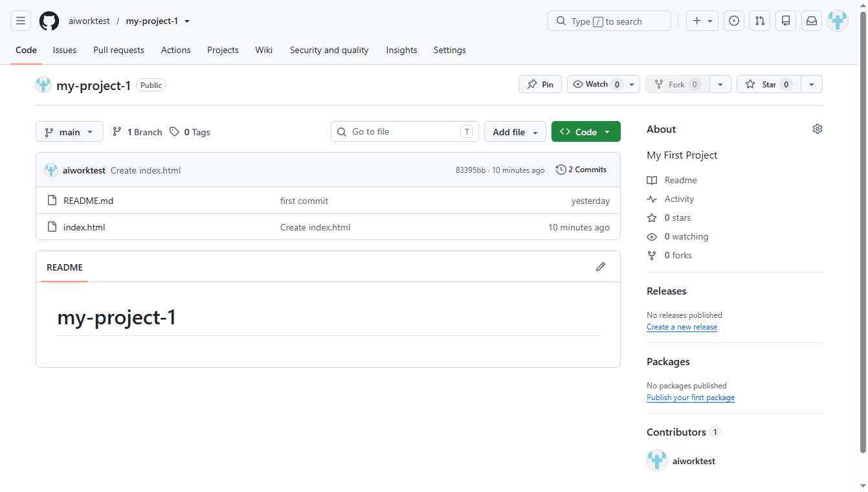Click aiworktest avatar in commit bar
The height and width of the screenshot is (492, 868).
pyautogui.click(x=51, y=170)
